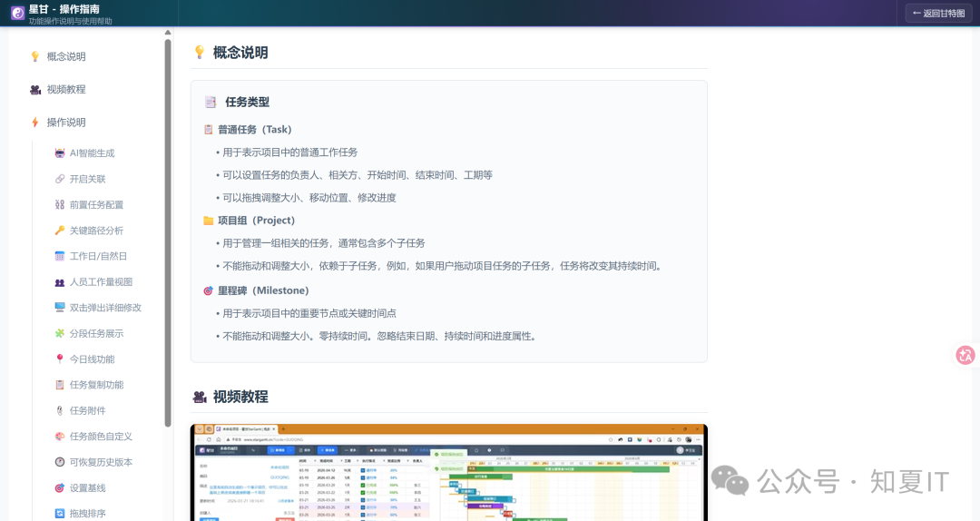Viewport: 980px width, 521px height.
Task: Select 任务复制功能 in sidebar
Action: coord(96,385)
